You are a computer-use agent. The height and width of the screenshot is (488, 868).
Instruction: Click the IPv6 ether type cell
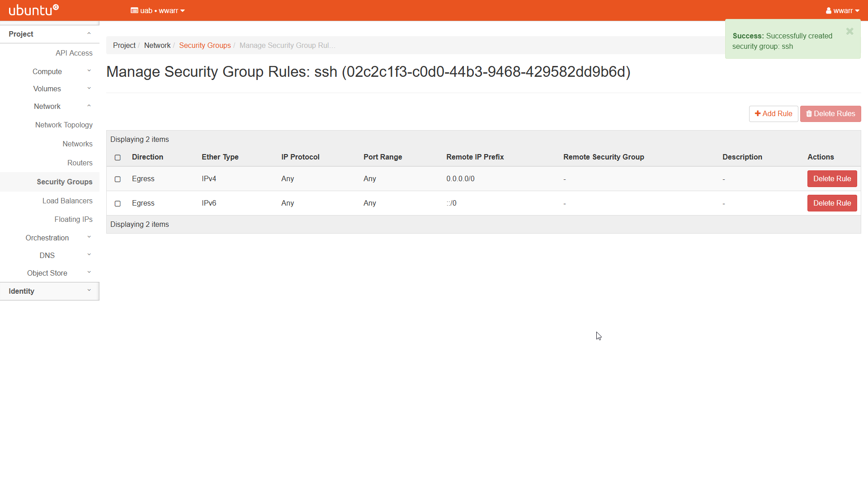[x=209, y=203]
